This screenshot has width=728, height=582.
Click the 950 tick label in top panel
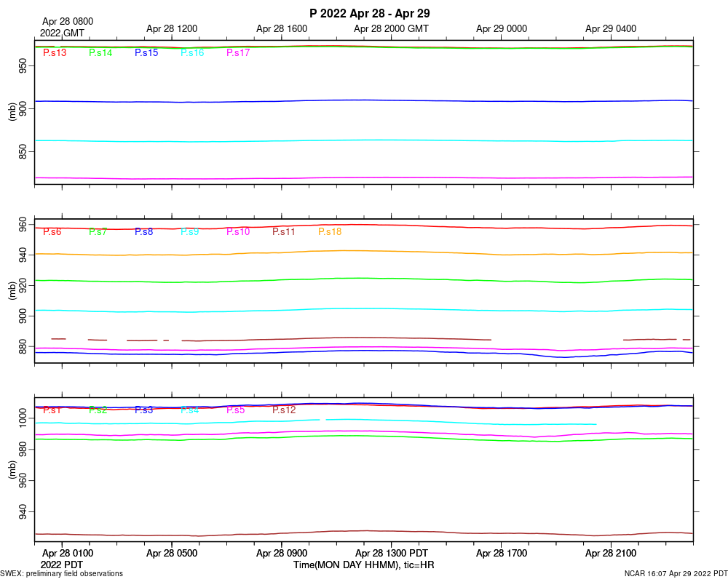pos(23,66)
